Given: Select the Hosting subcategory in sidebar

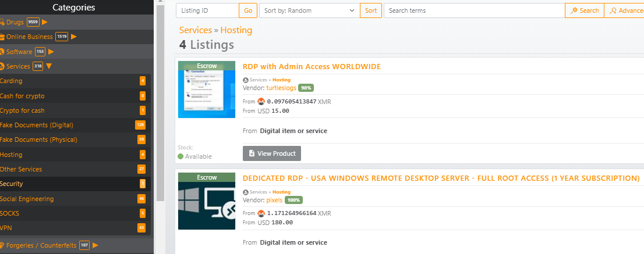Looking at the screenshot, I should tap(11, 155).
